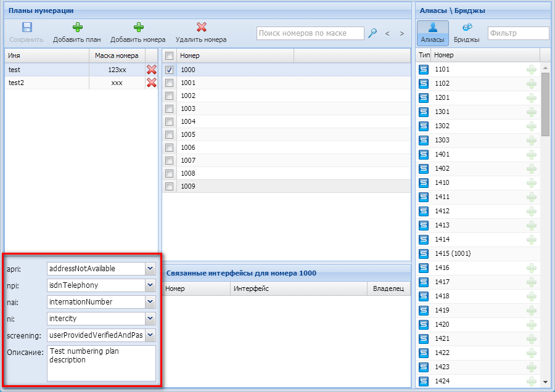The image size is (555, 392).
Task: Delete the 'test' numbering plan with red X
Action: [x=152, y=70]
